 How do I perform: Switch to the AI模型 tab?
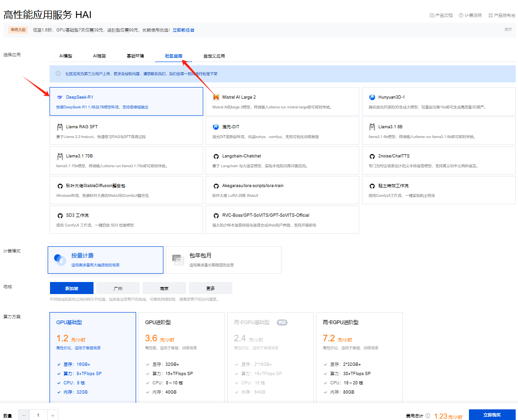[66, 56]
